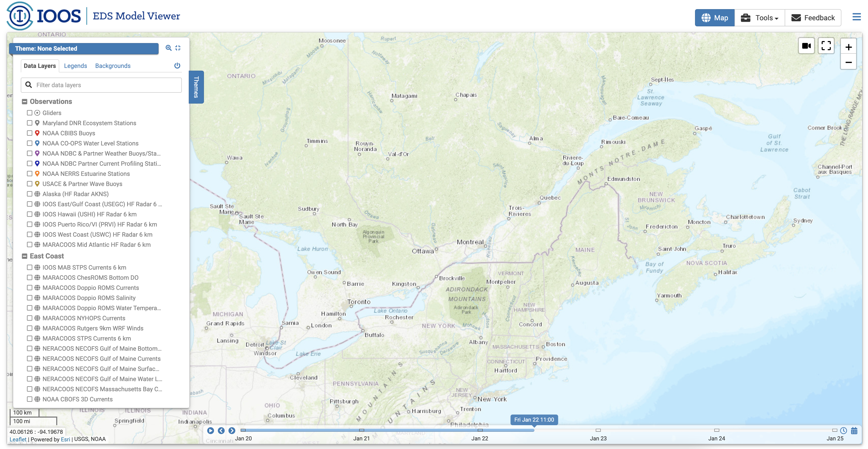Enable MARACOOS Mid Atlantic HF Radar checkbox

30,244
